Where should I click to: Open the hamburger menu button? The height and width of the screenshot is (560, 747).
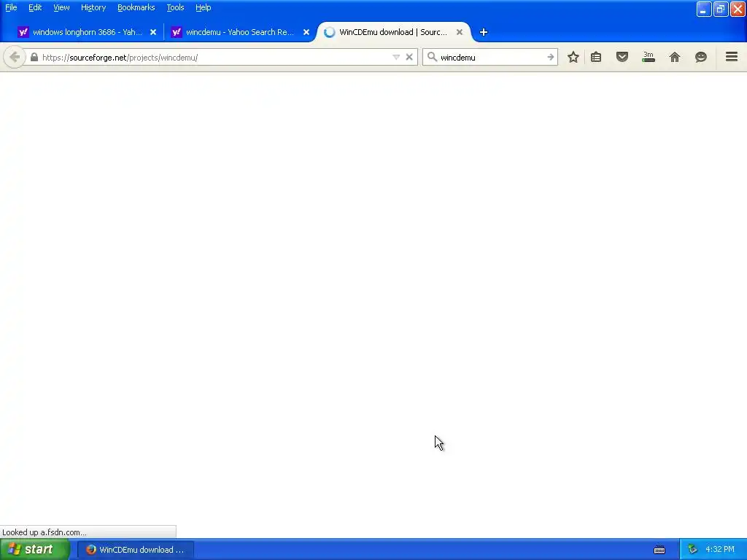click(x=732, y=57)
